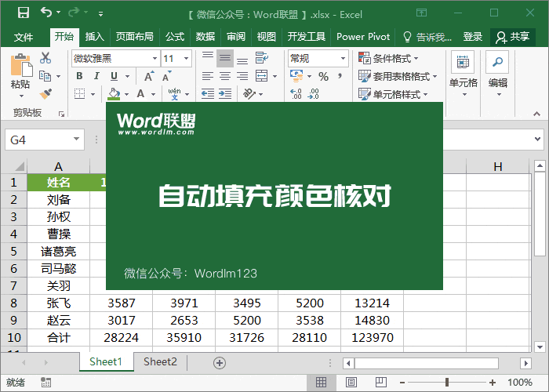The image size is (549, 392).
Task: Click the 共享 Share button
Action: point(513,37)
